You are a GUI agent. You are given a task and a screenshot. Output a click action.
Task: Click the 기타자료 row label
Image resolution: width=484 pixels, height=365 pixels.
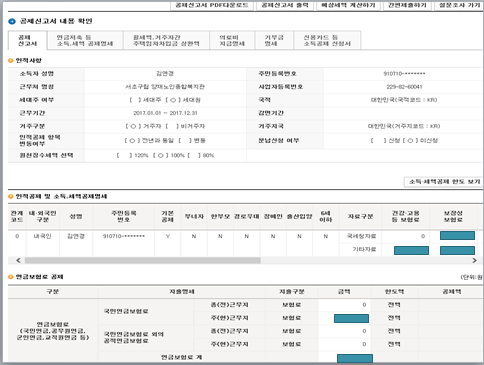(x=364, y=250)
